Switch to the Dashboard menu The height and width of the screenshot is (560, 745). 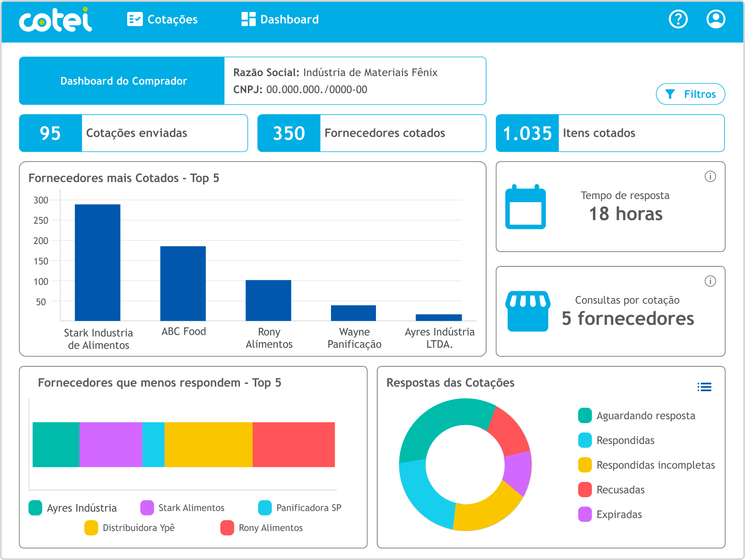coord(280,19)
